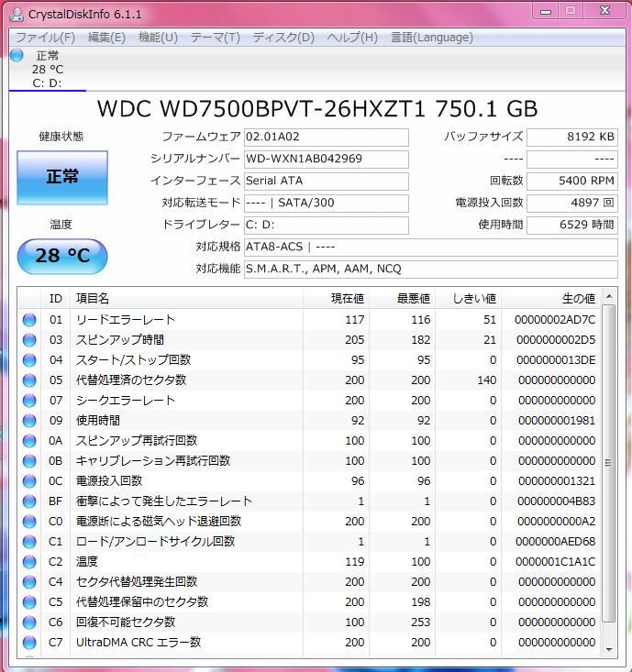Click status orb for BF 衝撃 error rate
The image size is (632, 672).
[x=29, y=501]
